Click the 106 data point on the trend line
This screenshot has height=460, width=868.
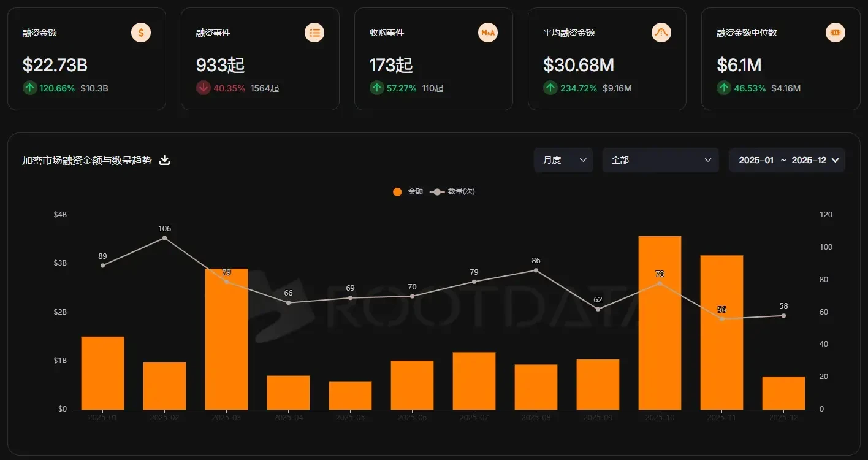(164, 238)
